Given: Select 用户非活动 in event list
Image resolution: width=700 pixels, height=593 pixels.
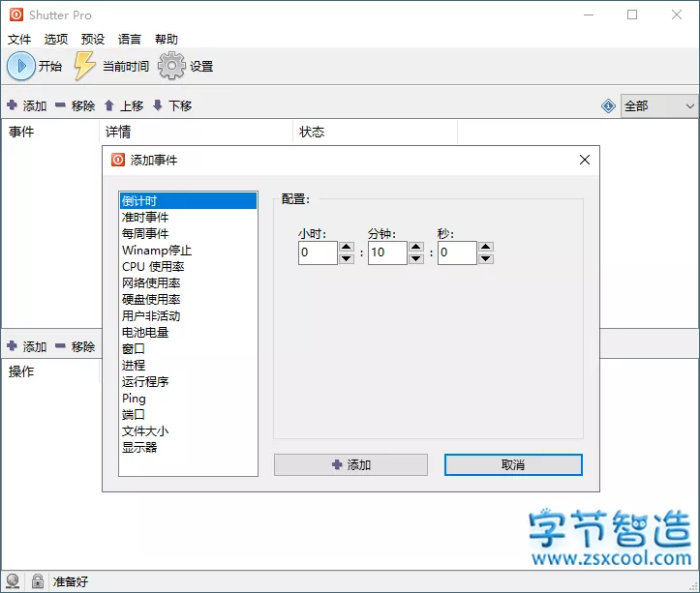Looking at the screenshot, I should pos(188,316).
